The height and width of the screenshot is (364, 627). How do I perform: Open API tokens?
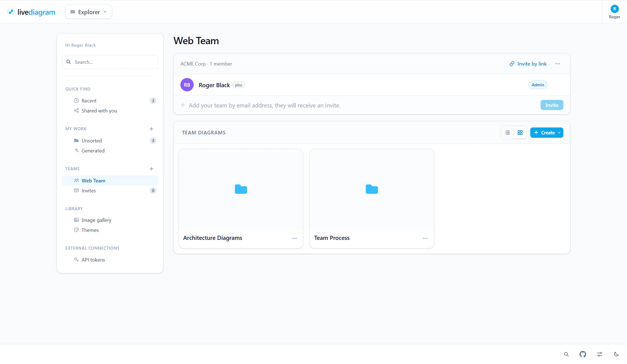point(110,260)
